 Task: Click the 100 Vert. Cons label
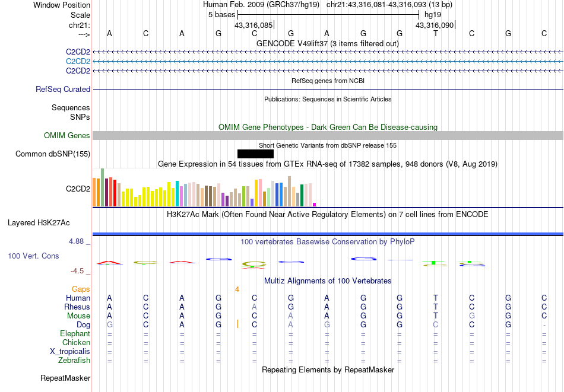[33, 256]
